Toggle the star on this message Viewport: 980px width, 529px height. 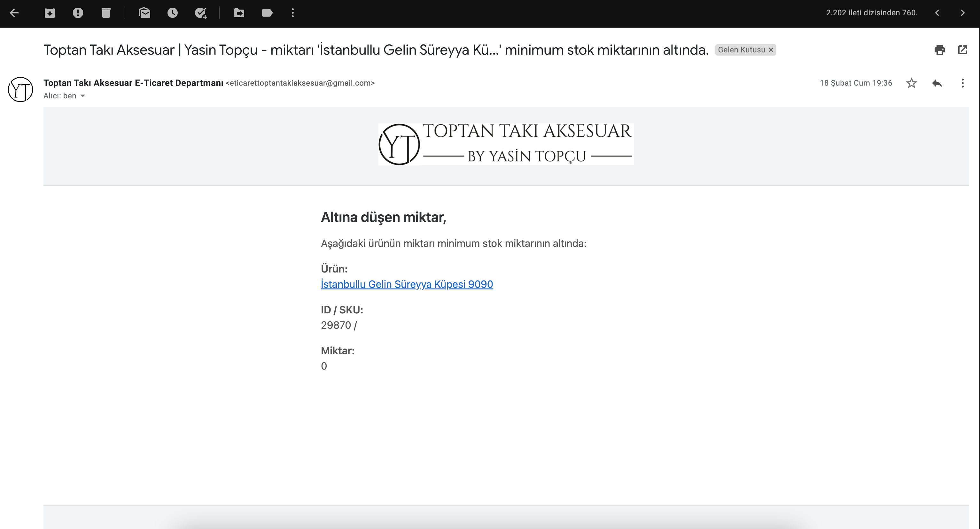coord(911,83)
